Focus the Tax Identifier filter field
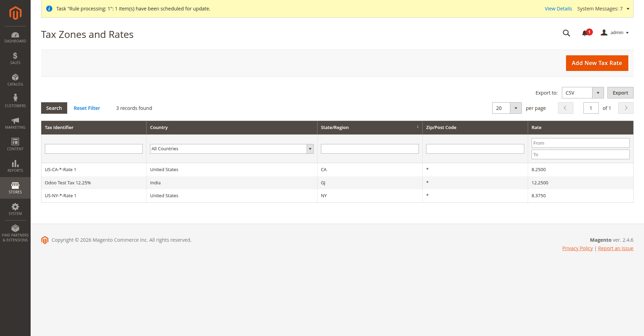 click(94, 149)
